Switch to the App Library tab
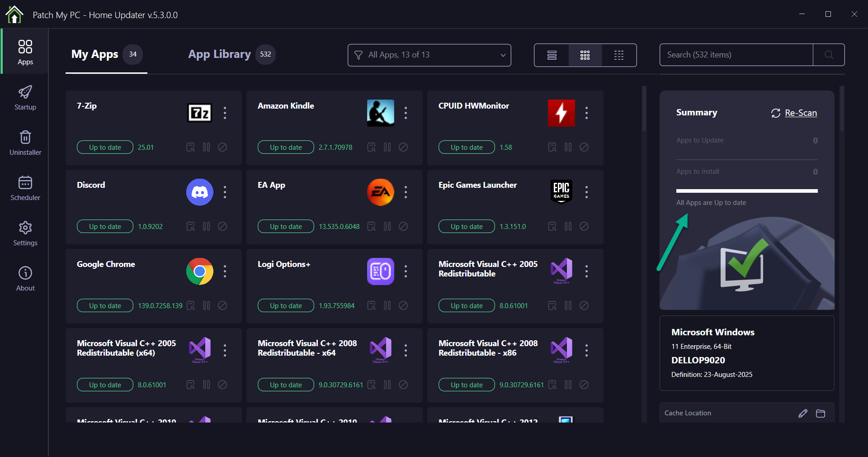The height and width of the screenshot is (457, 868). pyautogui.click(x=219, y=54)
